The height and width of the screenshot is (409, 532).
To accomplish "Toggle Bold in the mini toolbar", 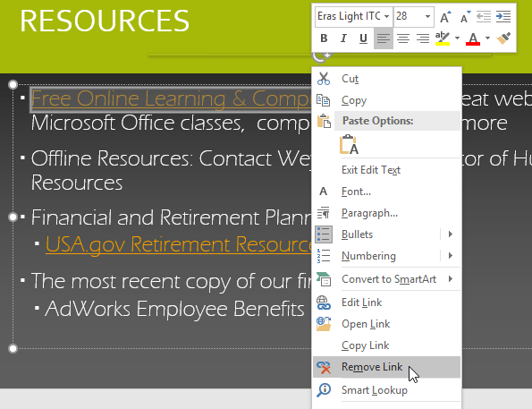I will 324,38.
